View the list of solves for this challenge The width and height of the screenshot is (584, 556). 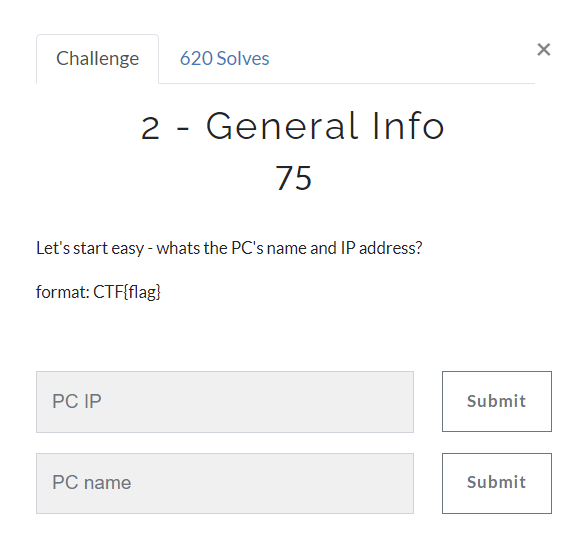click(x=224, y=58)
